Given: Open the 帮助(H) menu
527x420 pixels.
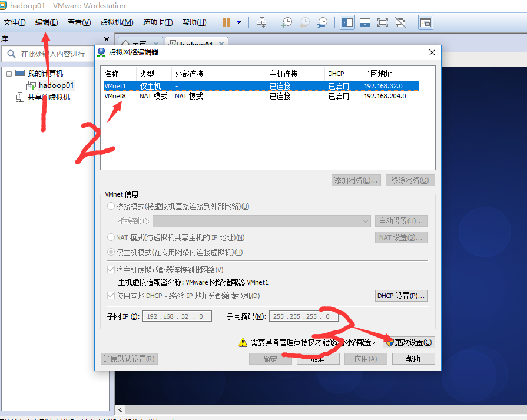Looking at the screenshot, I should point(194,22).
